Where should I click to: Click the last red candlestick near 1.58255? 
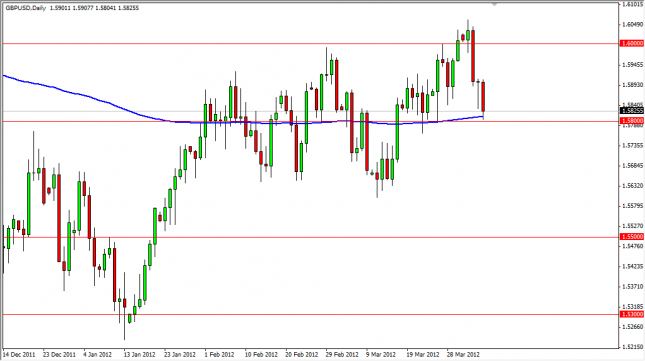(x=483, y=97)
